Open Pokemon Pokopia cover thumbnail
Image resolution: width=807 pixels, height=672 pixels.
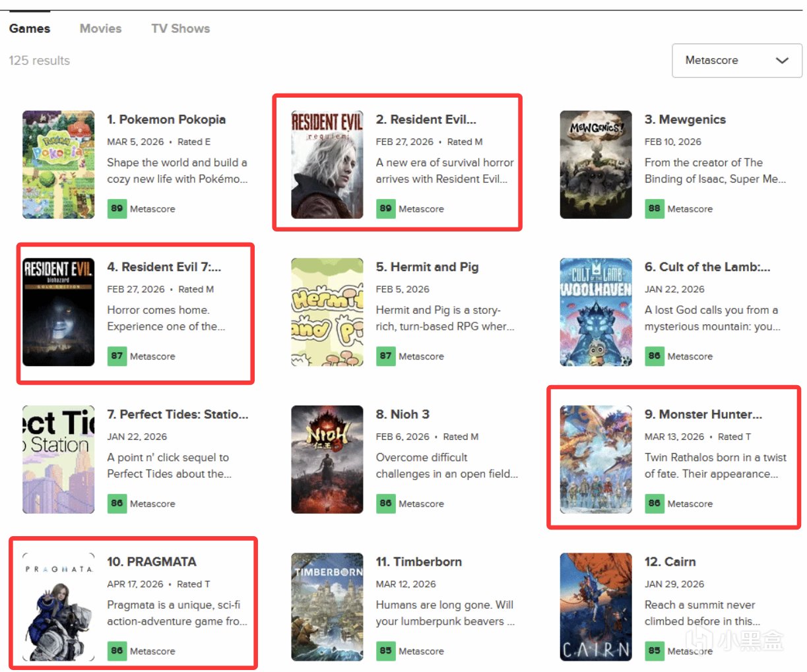pos(59,164)
